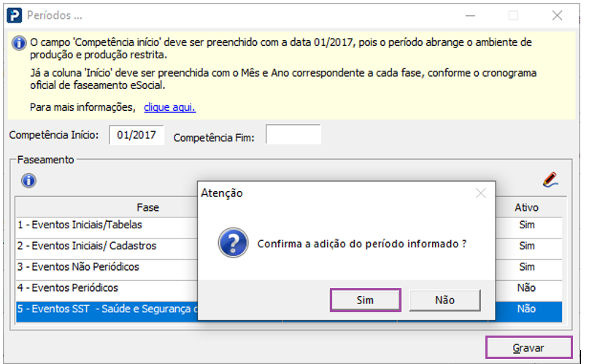Select row 4 - Eventos Periódicos

pos(289,288)
